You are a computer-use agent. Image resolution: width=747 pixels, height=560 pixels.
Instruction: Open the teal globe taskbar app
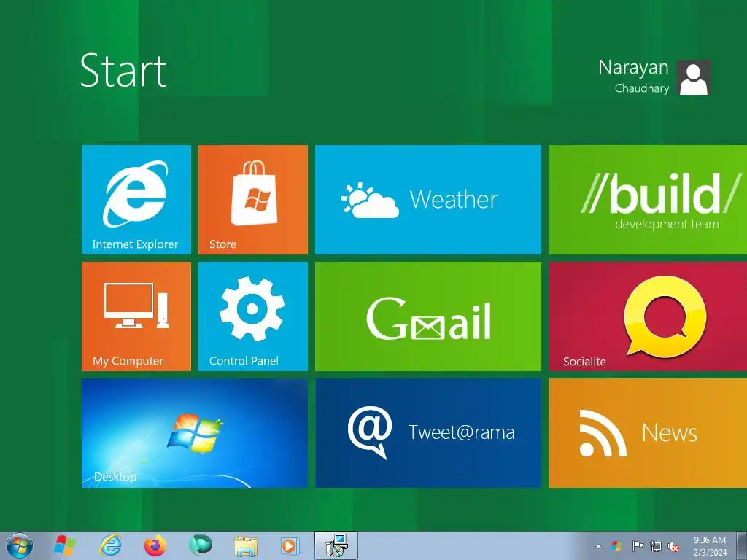point(200,545)
